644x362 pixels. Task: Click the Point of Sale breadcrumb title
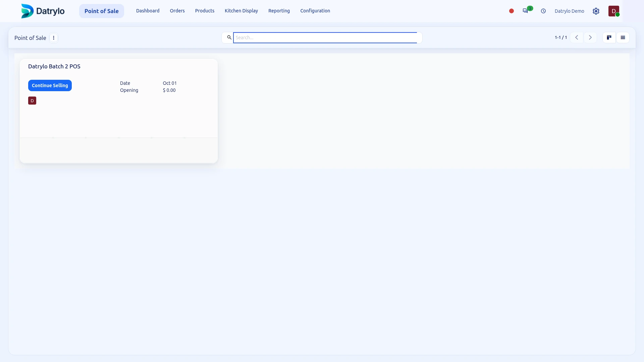tap(30, 38)
